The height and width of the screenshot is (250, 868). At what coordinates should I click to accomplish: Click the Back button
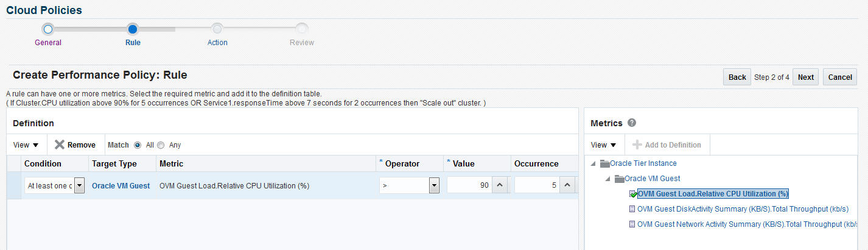coord(737,77)
